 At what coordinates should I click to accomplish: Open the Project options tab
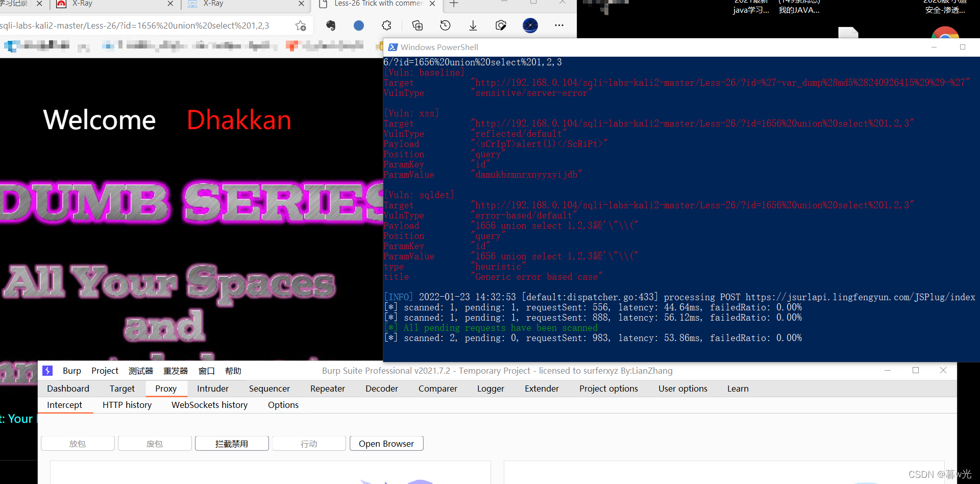tap(608, 389)
